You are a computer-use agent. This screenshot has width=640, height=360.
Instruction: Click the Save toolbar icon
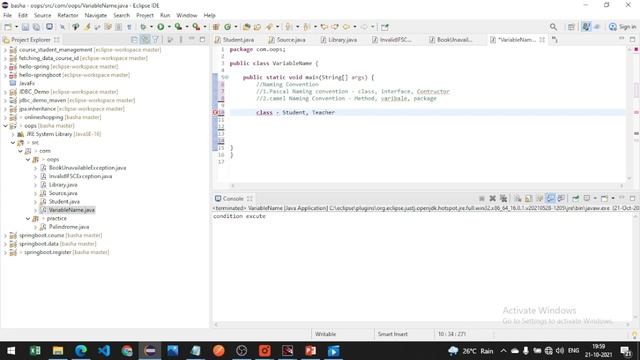pos(25,27)
